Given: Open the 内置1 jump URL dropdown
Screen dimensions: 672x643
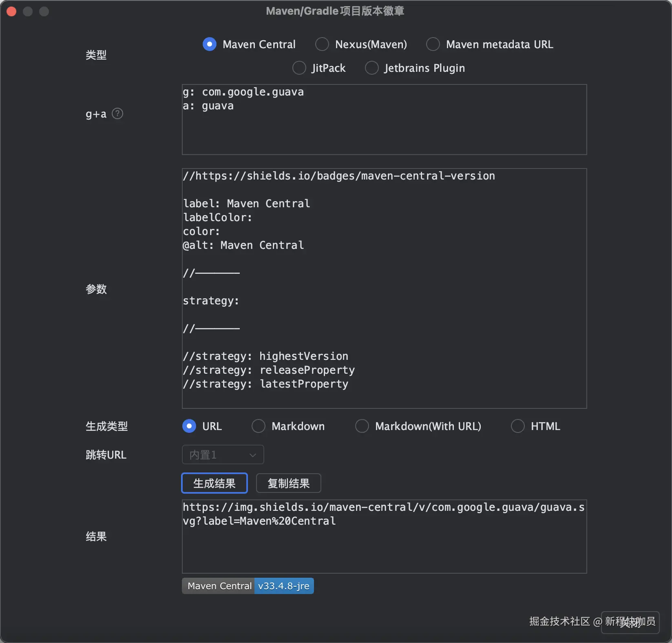Looking at the screenshot, I should (x=222, y=454).
